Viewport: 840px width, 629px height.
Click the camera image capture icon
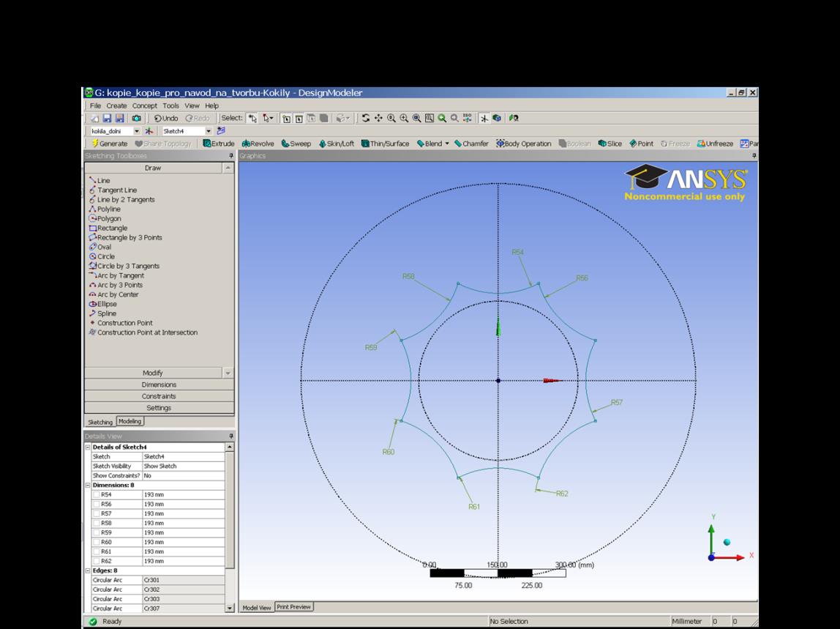137,118
